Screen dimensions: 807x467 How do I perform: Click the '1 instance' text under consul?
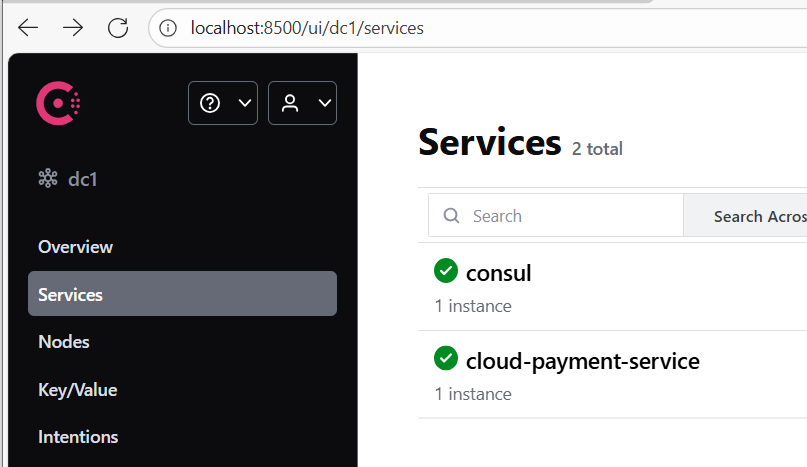tap(473, 306)
